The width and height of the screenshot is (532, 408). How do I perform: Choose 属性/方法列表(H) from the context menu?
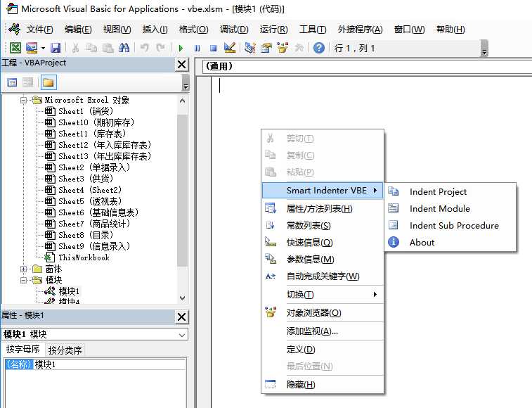(323, 209)
